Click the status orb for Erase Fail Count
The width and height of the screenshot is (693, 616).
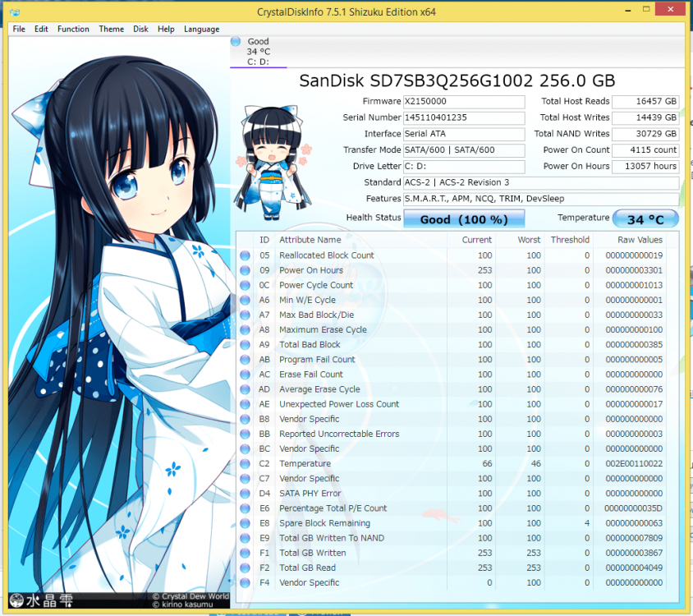coord(245,375)
